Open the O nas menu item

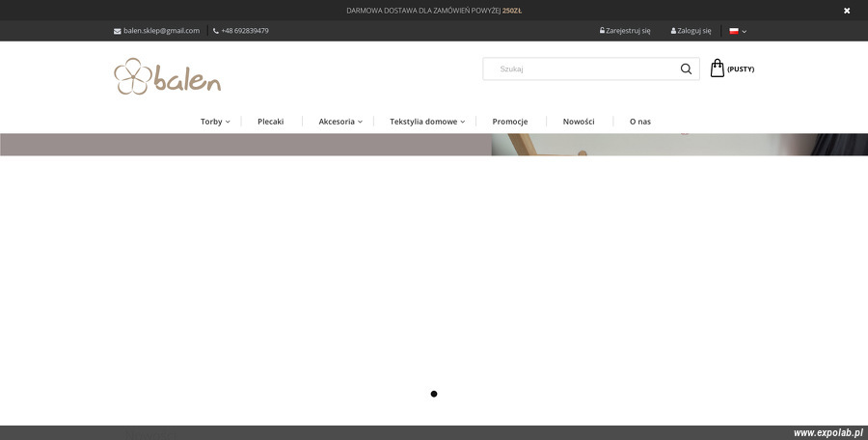click(640, 122)
